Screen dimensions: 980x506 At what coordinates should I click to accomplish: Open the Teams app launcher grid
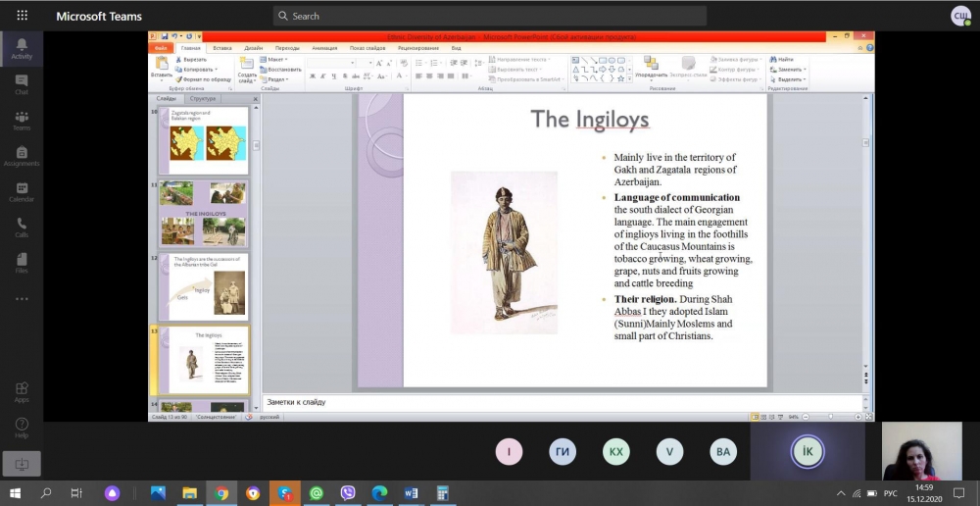click(22, 16)
